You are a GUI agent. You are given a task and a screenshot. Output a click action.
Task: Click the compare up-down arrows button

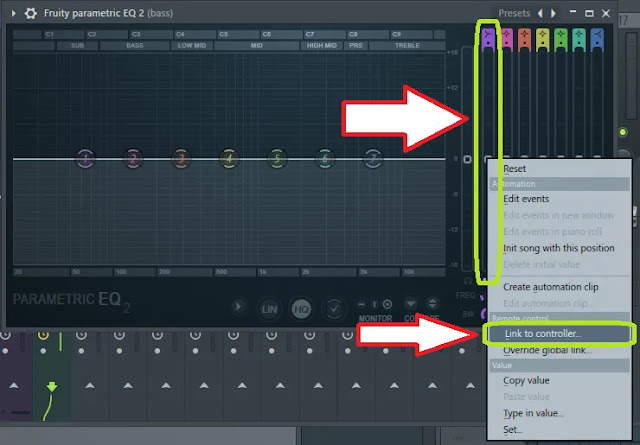pos(432,304)
